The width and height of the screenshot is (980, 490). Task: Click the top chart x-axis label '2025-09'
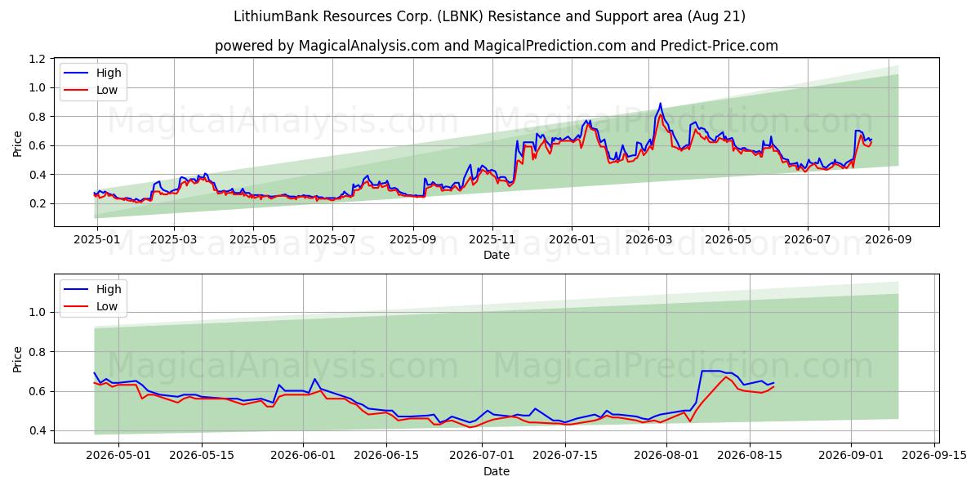tap(412, 240)
